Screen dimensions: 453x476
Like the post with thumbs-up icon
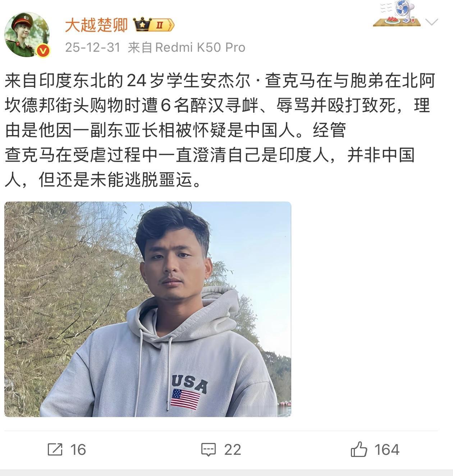359,449
